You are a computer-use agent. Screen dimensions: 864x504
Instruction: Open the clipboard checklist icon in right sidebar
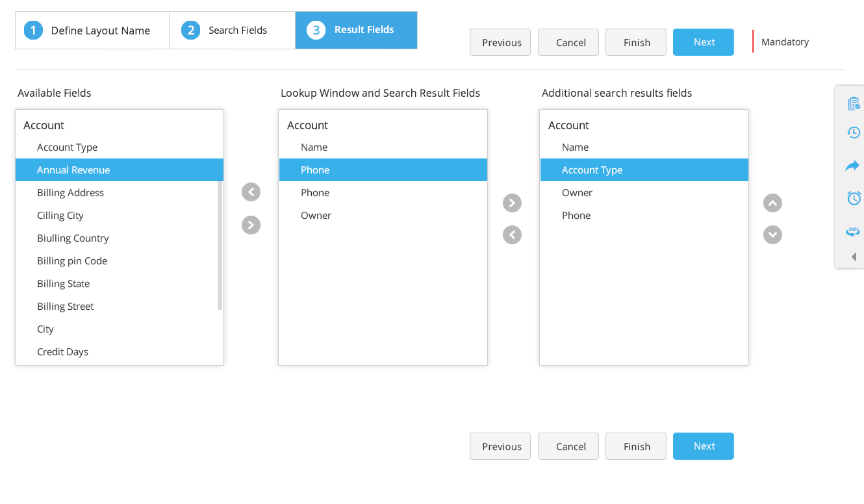(854, 104)
